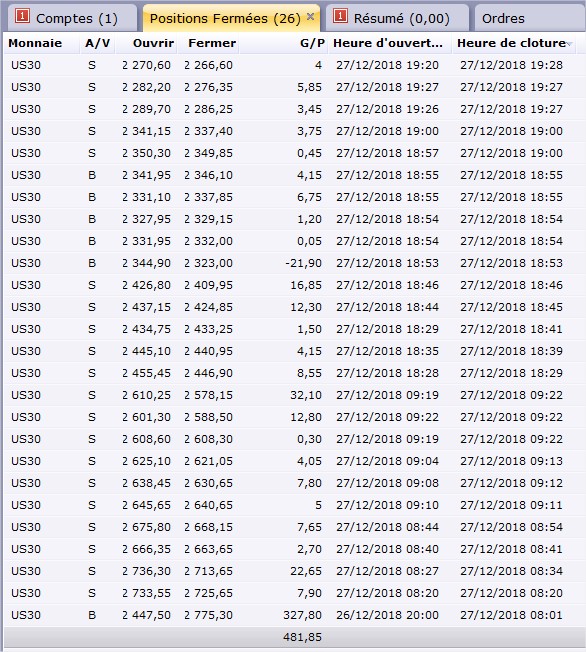The height and width of the screenshot is (652, 586).
Task: Click the red alert icon on Comptes tab
Action: coord(22,16)
